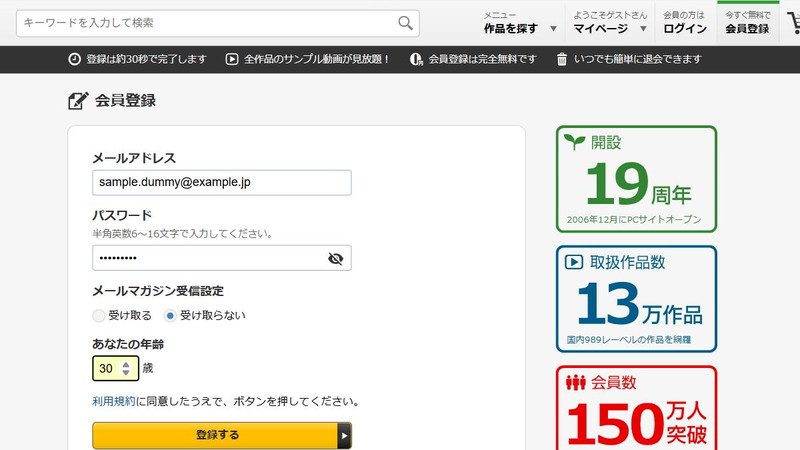
Task: Click the clock icon in the black bar
Action: click(x=74, y=59)
